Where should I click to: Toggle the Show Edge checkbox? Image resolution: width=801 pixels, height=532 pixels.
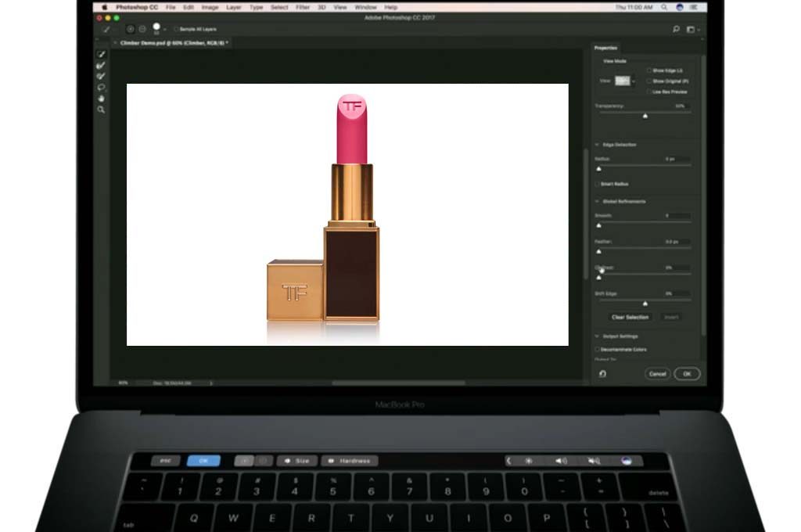[648, 70]
